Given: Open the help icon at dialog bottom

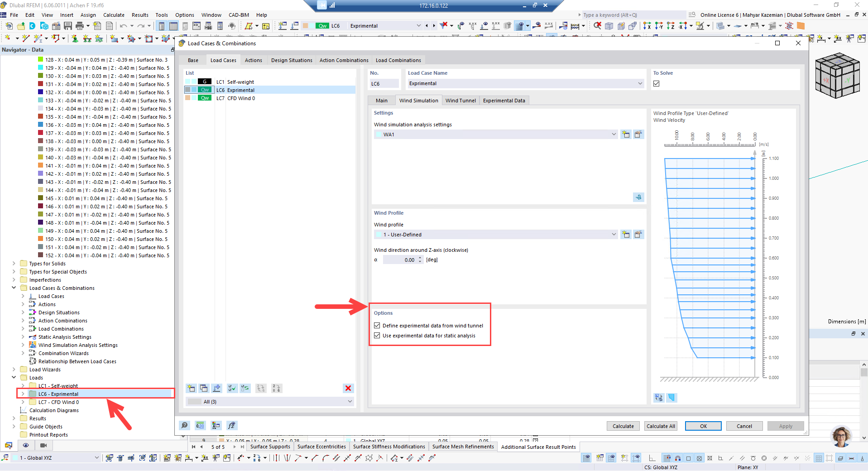Looking at the screenshot, I should (184, 425).
